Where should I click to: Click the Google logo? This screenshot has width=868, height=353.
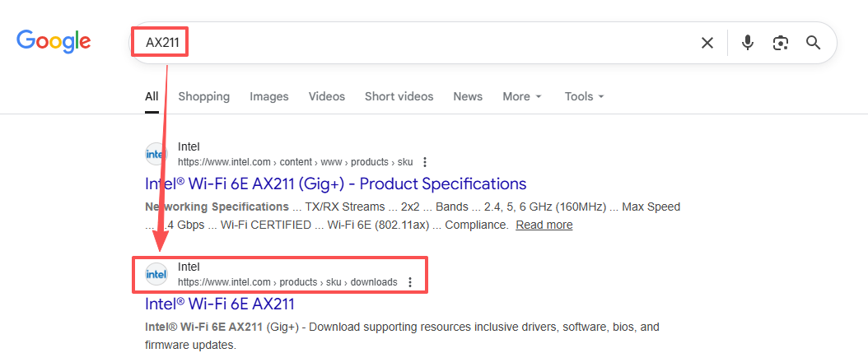coord(54,41)
